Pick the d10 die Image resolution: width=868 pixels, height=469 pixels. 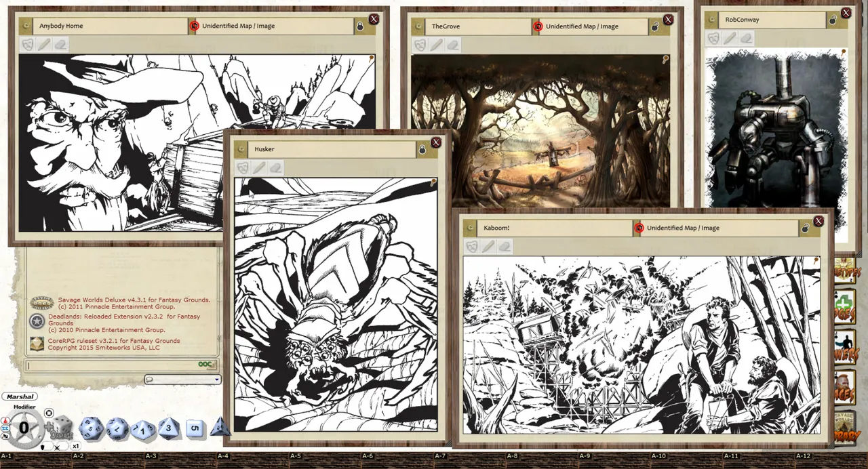click(143, 429)
